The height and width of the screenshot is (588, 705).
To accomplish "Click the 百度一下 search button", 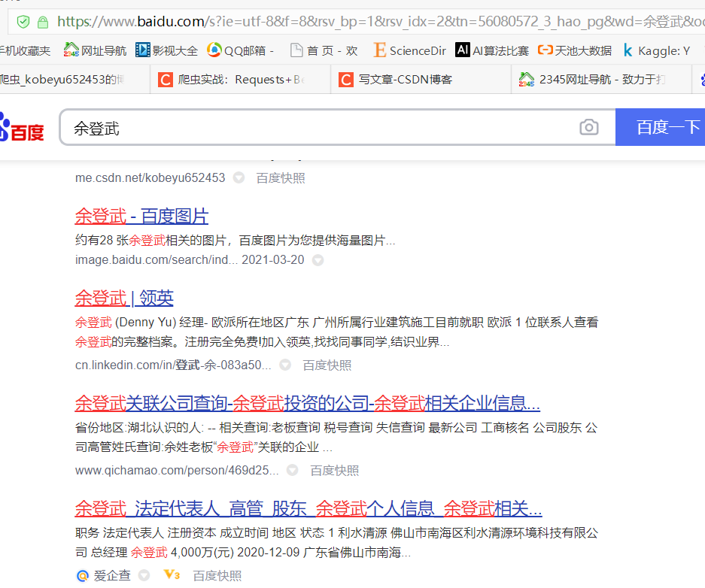I will [x=660, y=127].
